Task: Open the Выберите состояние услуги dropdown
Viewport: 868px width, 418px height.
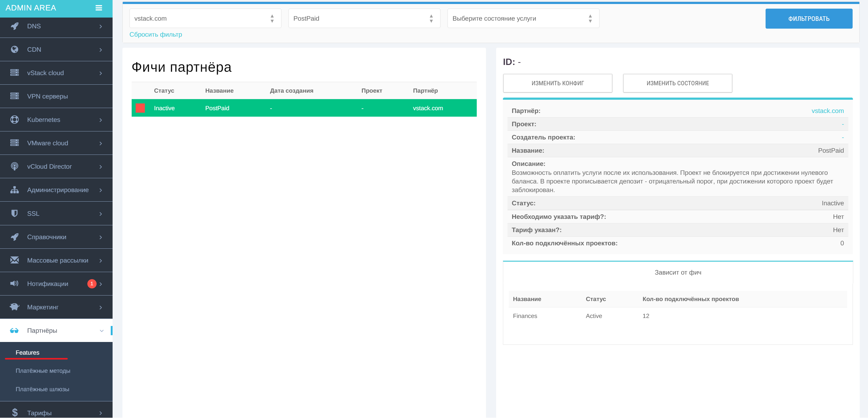Action: 523,18
